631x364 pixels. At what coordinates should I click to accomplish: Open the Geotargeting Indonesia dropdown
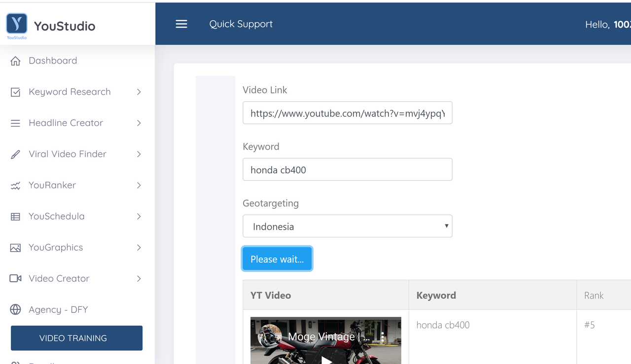pos(348,226)
